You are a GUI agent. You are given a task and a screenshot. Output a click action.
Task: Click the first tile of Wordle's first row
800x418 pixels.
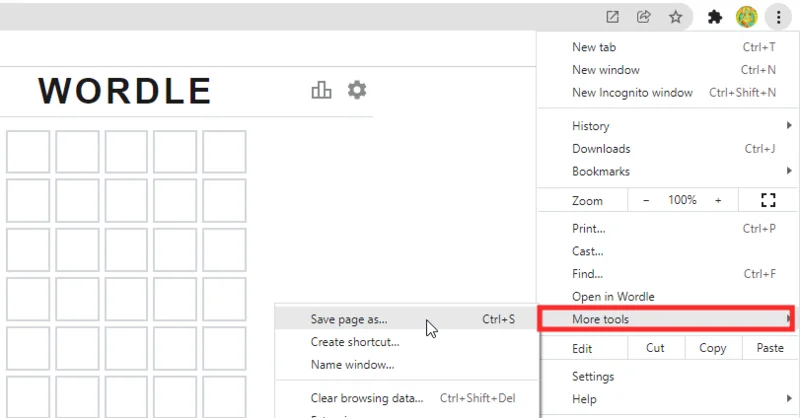tap(28, 152)
